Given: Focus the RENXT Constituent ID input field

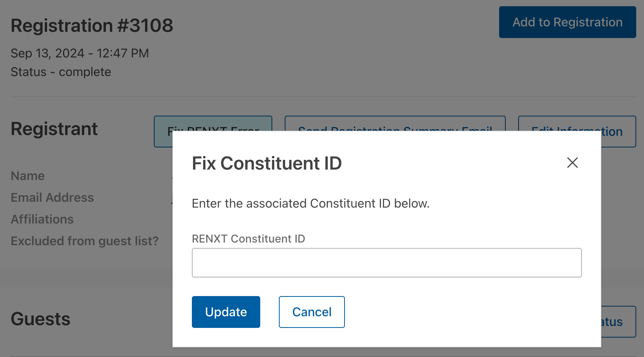Looking at the screenshot, I should click(x=386, y=263).
